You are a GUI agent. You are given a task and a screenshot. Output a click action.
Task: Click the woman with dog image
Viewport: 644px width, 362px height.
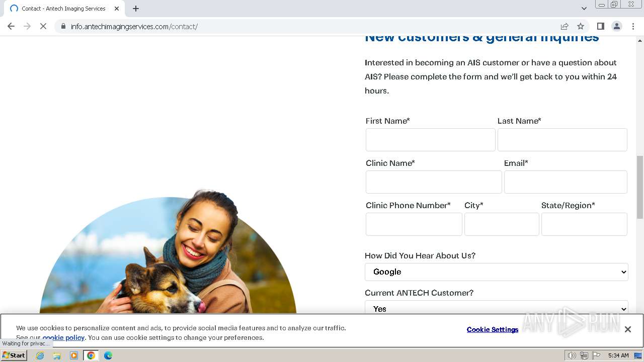pyautogui.click(x=168, y=251)
